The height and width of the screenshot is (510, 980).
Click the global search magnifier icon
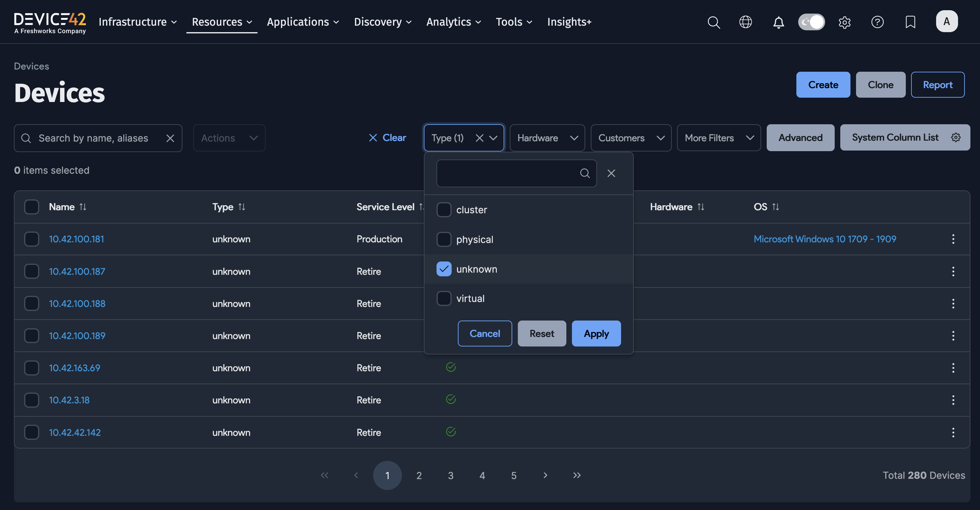pos(714,22)
